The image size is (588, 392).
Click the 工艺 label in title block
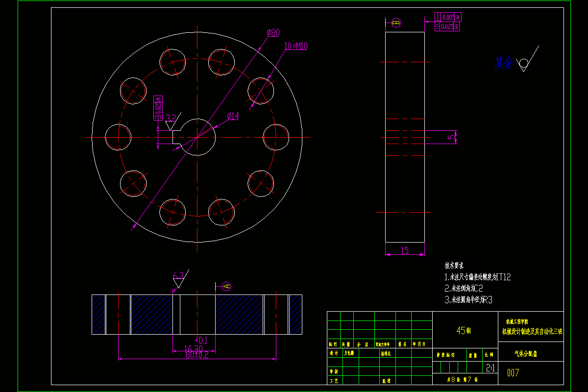tap(333, 380)
